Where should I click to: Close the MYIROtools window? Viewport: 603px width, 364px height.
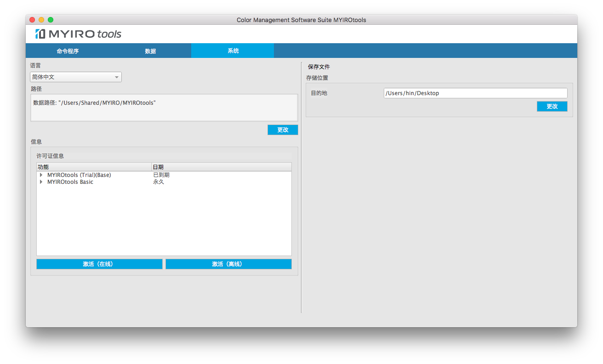tap(32, 20)
